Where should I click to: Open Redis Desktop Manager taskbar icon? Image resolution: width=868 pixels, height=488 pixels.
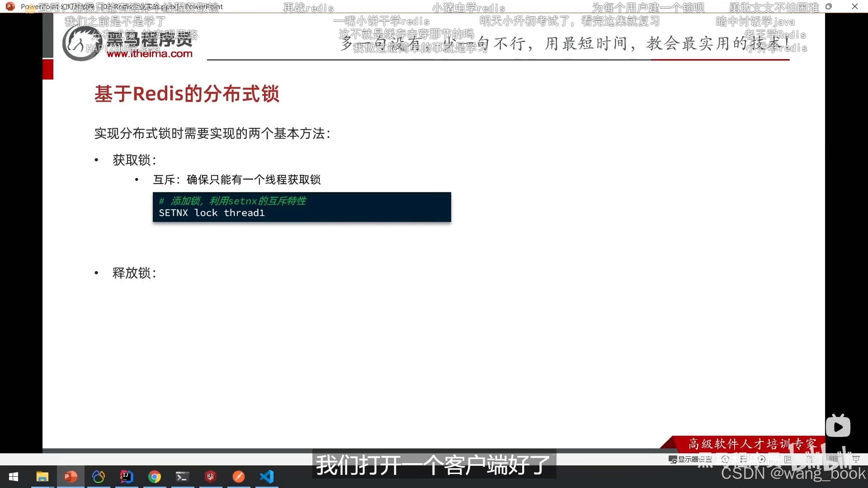pos(211,477)
